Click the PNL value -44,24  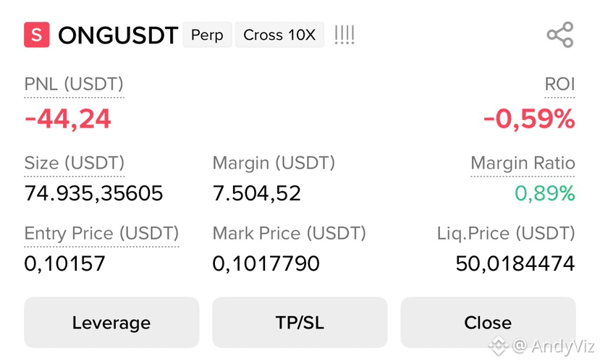[68, 119]
